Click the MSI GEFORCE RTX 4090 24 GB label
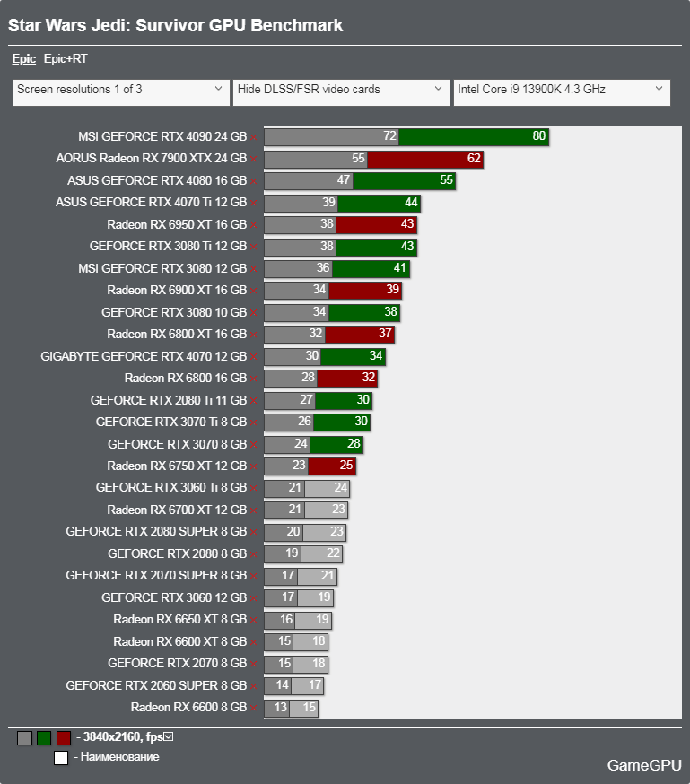 (x=162, y=136)
